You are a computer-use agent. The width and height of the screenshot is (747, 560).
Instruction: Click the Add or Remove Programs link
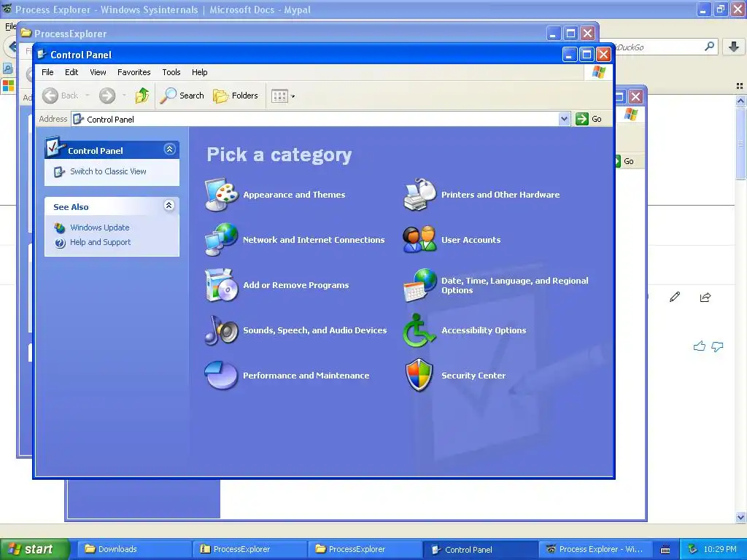tap(296, 285)
